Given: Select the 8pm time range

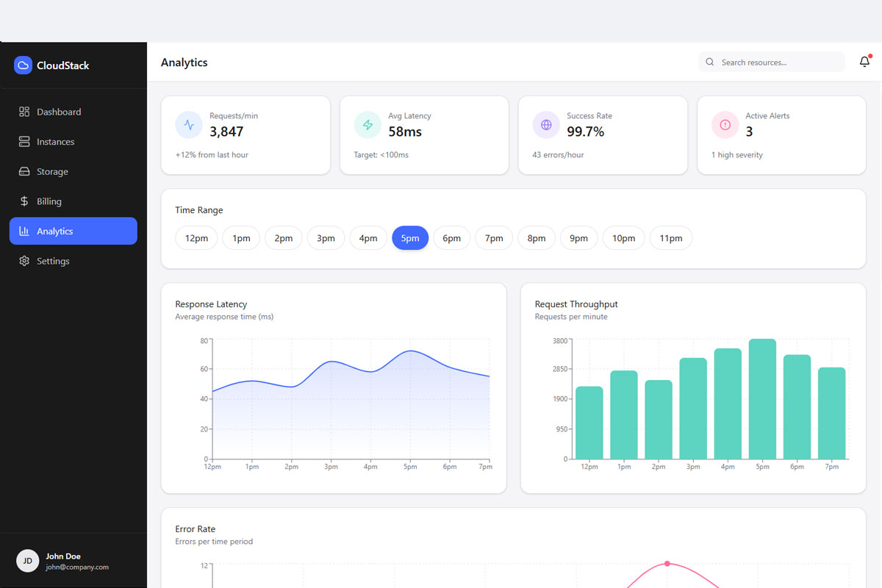Looking at the screenshot, I should click(x=537, y=238).
